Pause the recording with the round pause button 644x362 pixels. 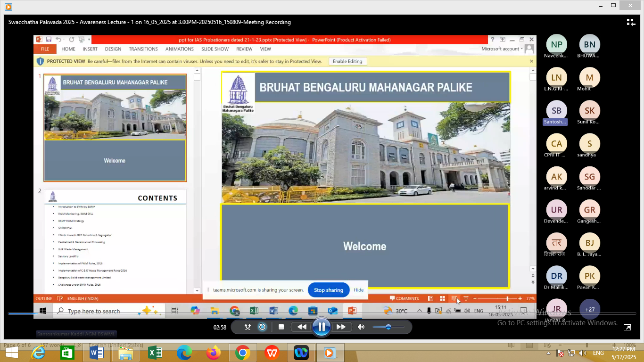[x=321, y=327]
